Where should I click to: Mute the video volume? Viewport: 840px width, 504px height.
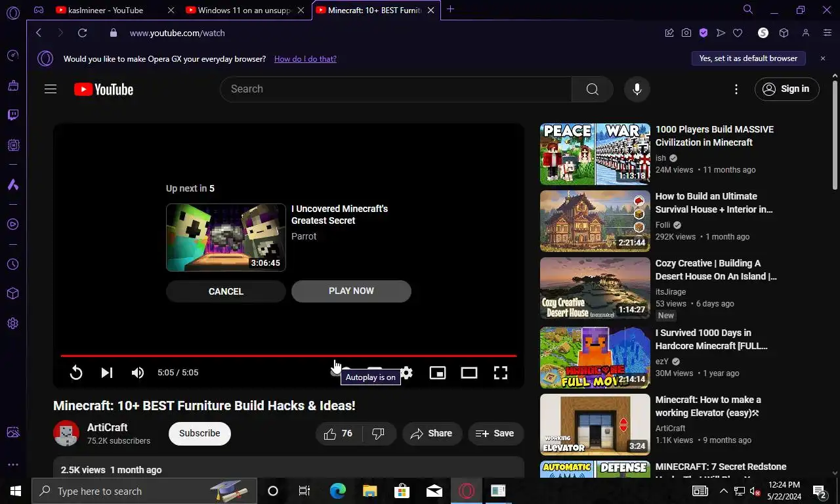click(x=137, y=373)
